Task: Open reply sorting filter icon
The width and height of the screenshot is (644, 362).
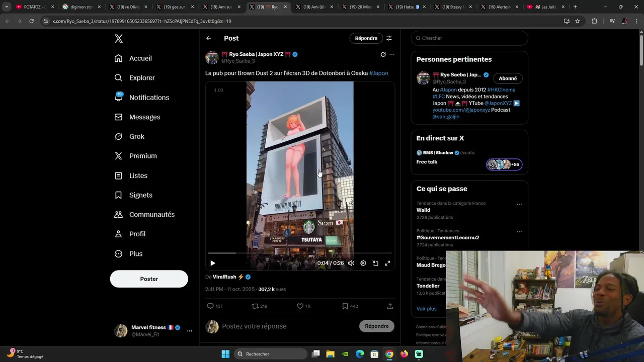Action: coord(389,38)
